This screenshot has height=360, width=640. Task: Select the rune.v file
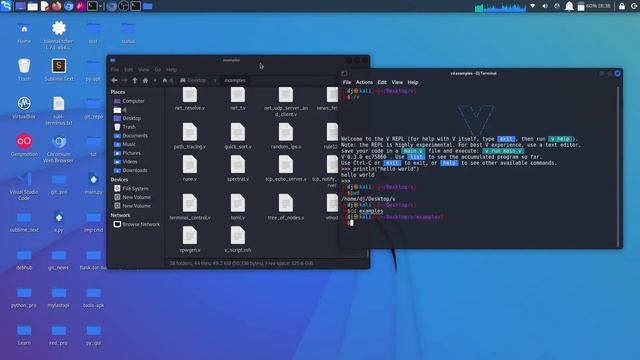click(x=190, y=169)
